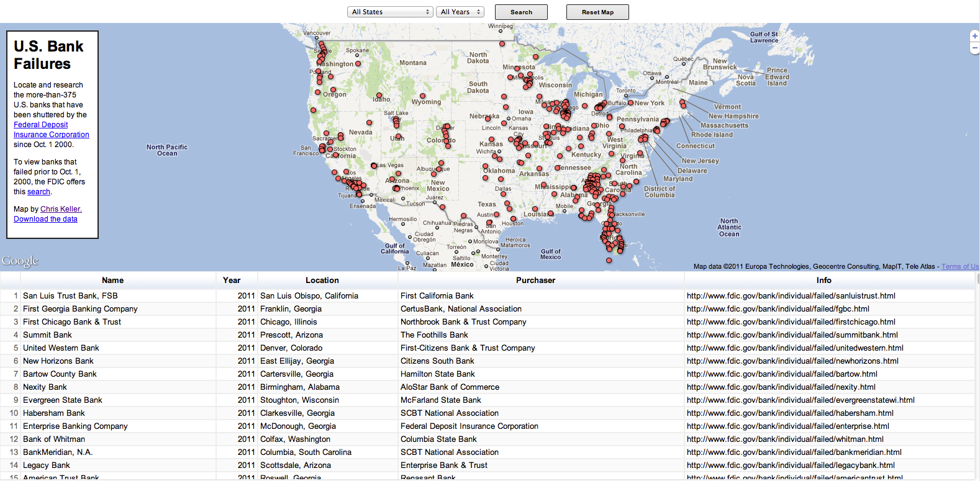This screenshot has height=481, width=980.
Task: Zoom out the map with minus icon
Action: coord(974,48)
